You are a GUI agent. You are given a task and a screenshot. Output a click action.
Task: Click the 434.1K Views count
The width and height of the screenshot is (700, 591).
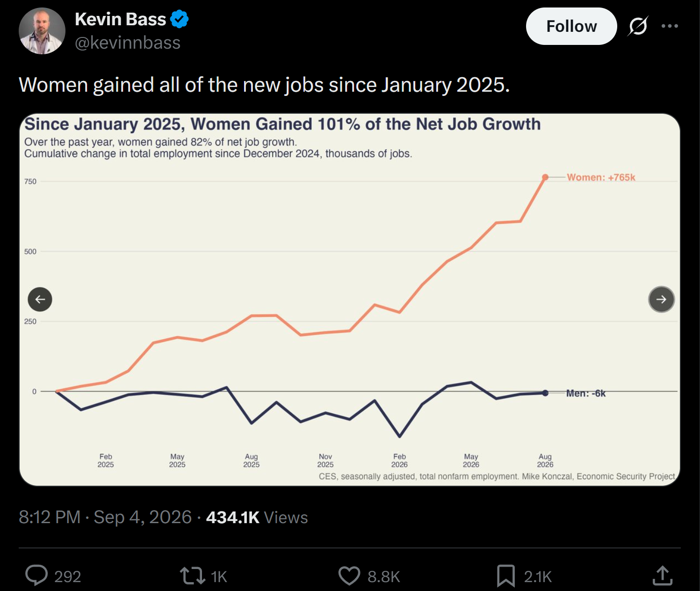[257, 517]
